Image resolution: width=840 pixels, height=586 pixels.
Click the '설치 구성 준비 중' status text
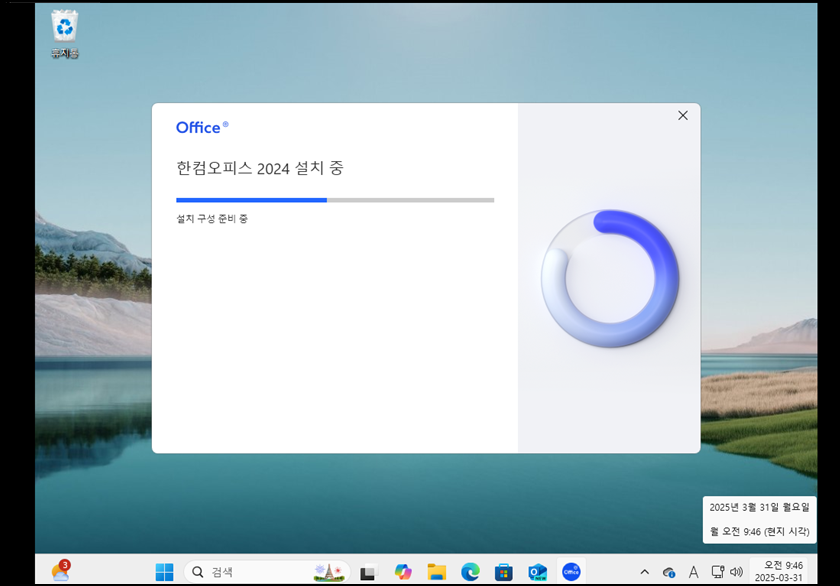pyautogui.click(x=212, y=219)
